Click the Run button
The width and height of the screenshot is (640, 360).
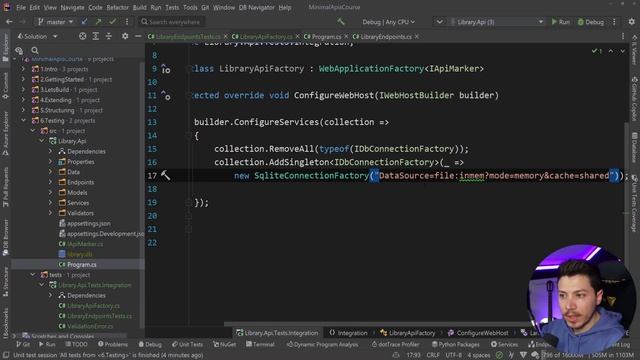coord(561,22)
